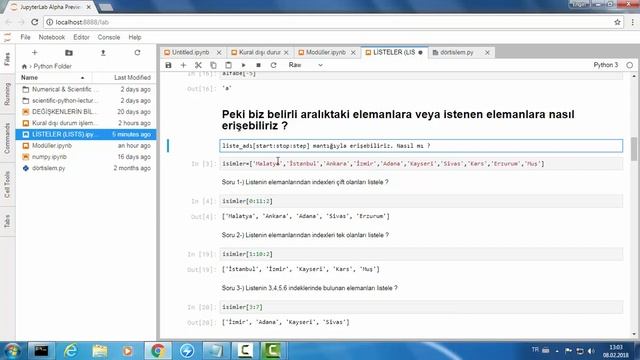Click code cell isimler[0:11:2]
Screen dimensions: 640x360
(421, 201)
